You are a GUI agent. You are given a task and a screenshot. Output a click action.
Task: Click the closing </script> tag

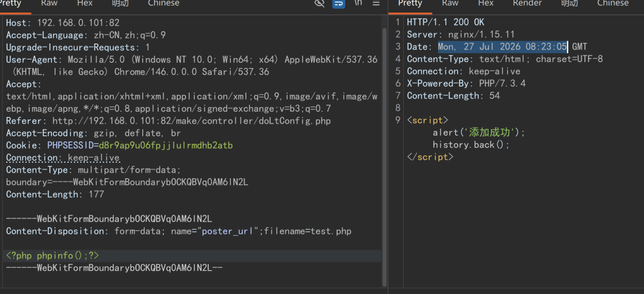[430, 157]
